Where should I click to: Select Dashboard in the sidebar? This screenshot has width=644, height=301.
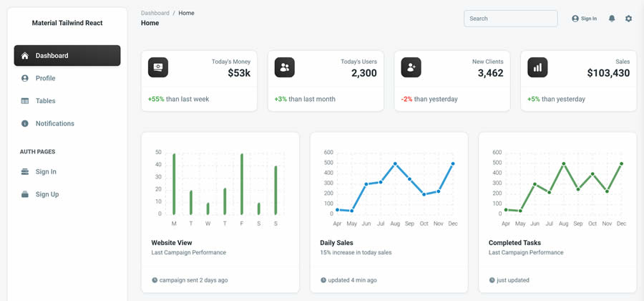coord(67,55)
